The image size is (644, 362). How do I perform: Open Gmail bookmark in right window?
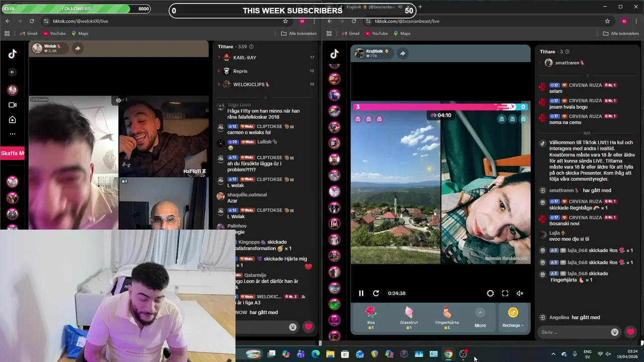tap(350, 34)
